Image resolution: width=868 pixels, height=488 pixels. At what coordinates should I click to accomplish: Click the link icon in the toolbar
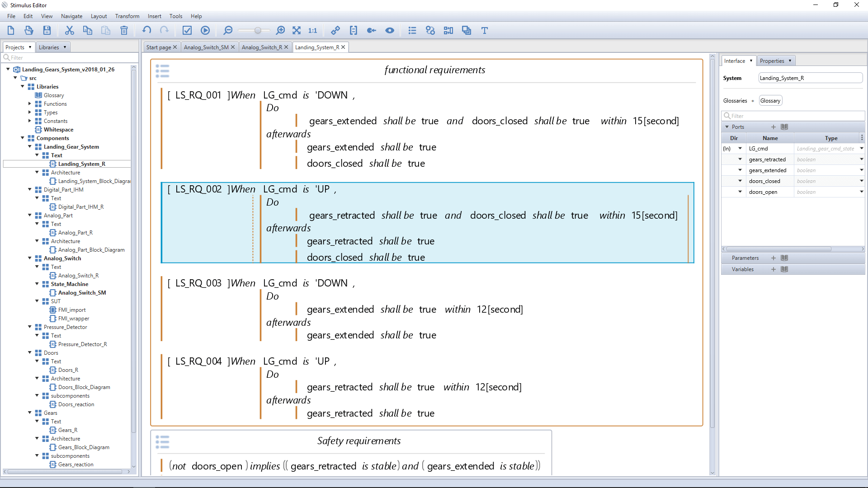click(335, 30)
